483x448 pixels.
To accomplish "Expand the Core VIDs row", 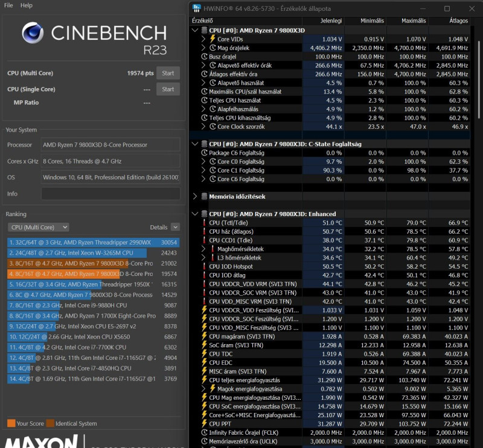I will (203, 39).
